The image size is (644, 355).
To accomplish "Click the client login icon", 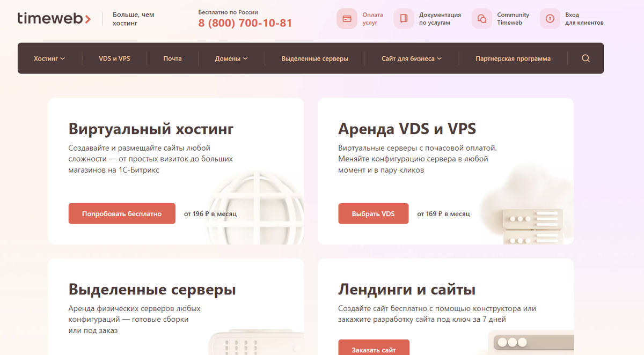I will (x=550, y=19).
